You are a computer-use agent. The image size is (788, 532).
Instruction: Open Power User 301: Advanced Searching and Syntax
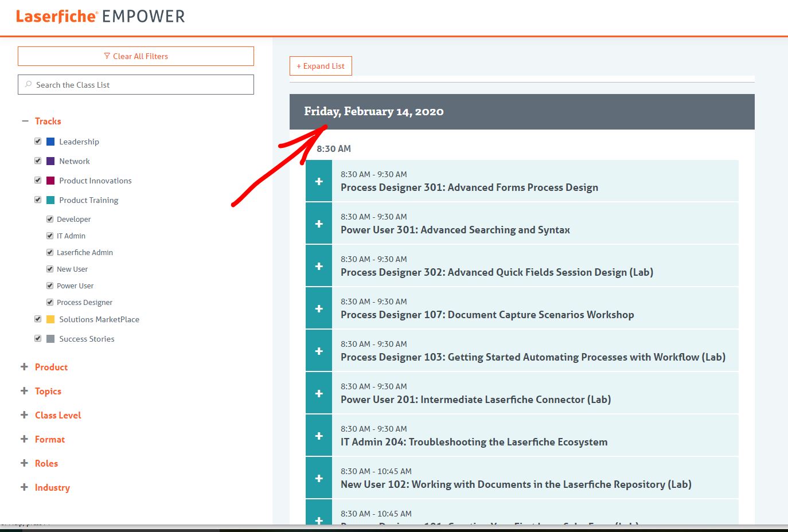[x=455, y=230]
